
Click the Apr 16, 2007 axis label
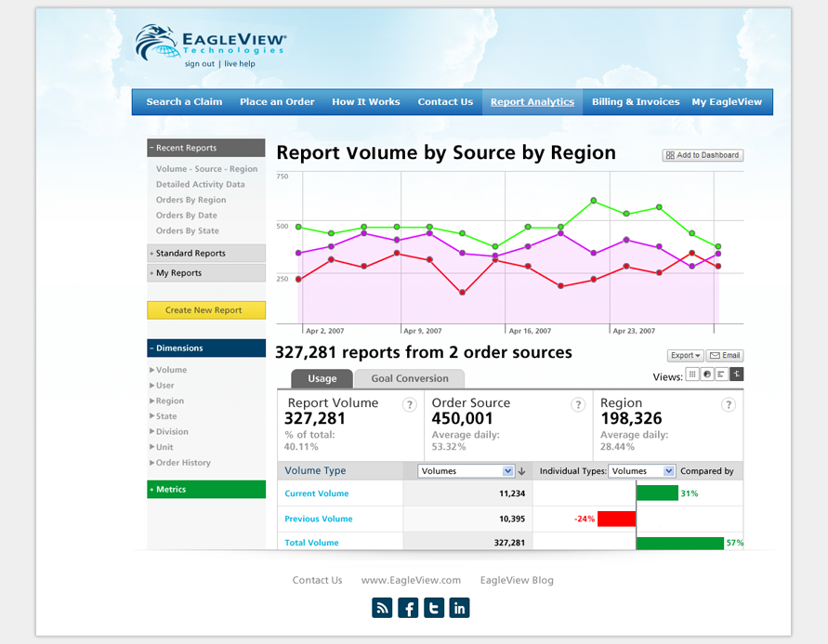point(530,331)
